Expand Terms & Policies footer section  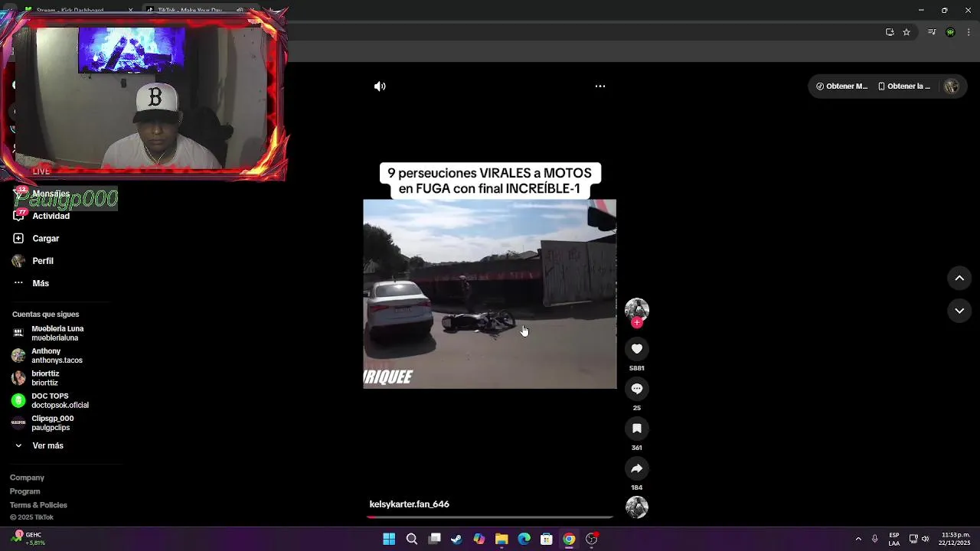point(38,505)
